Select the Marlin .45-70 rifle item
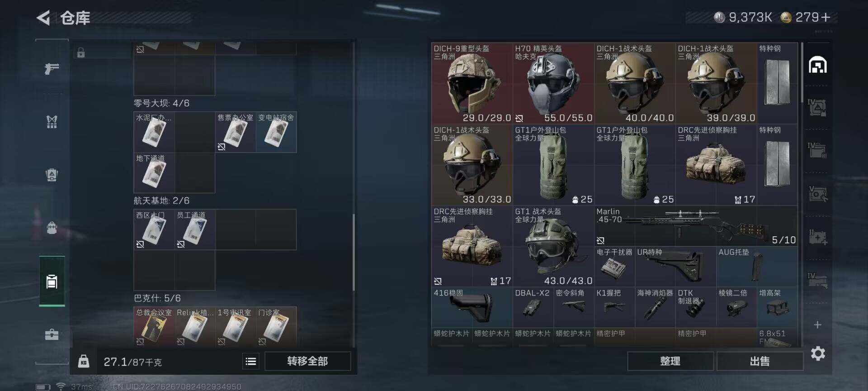The image size is (868, 391). pos(696,226)
